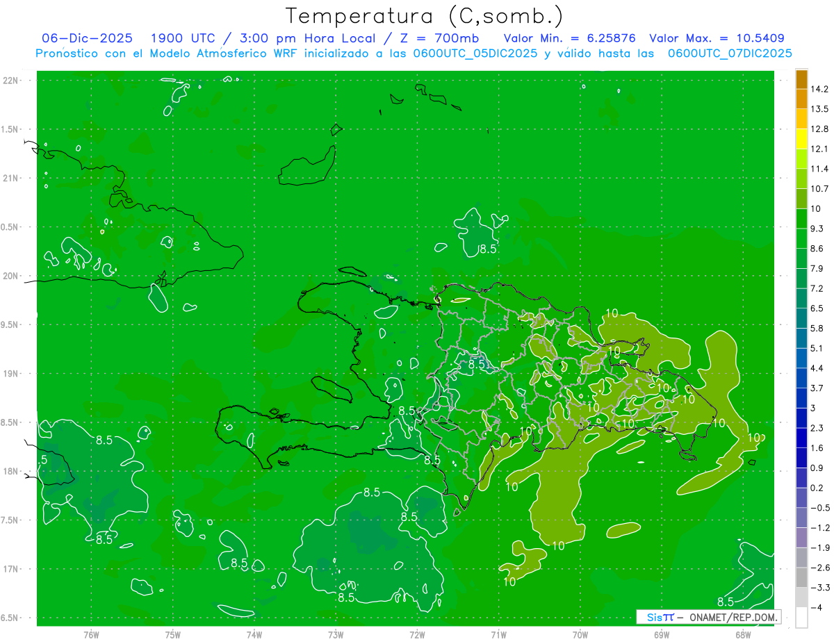Click the longitude axis label "72W"

pos(417,634)
